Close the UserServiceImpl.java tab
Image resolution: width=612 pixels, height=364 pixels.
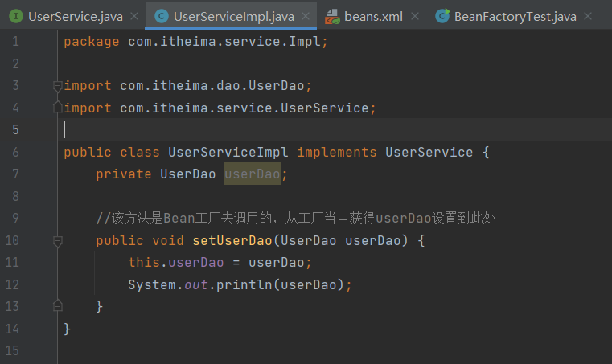coord(306,16)
